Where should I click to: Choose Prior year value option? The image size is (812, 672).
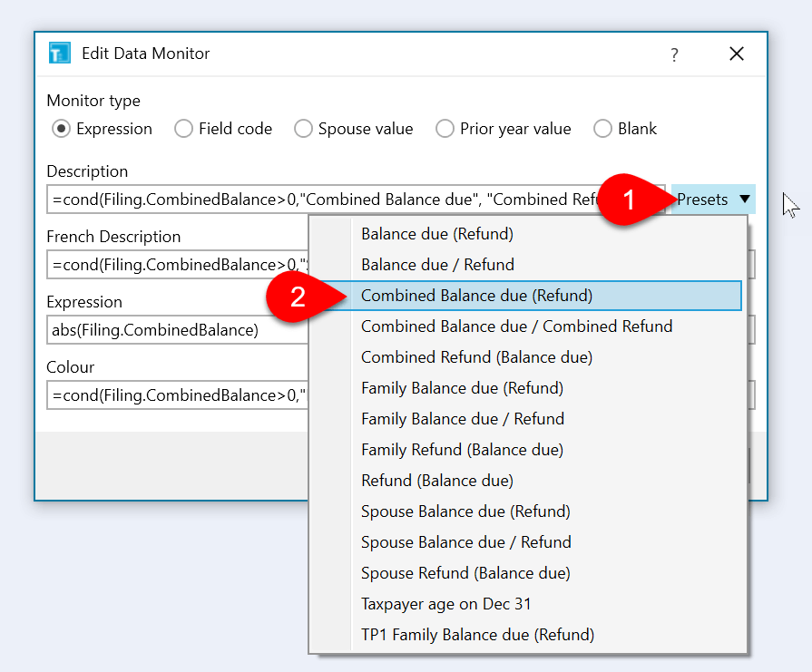click(x=504, y=129)
